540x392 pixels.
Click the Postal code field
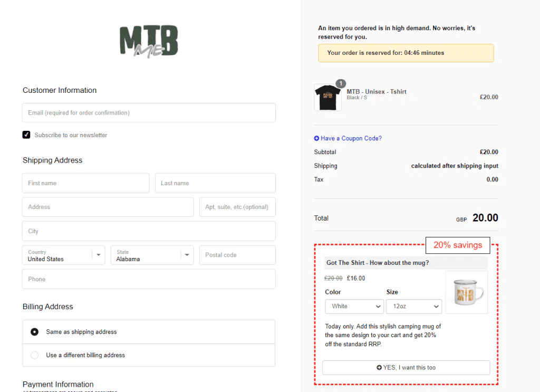tap(237, 255)
